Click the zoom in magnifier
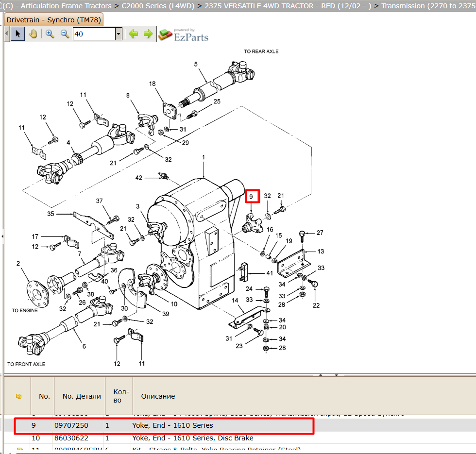 pos(50,34)
